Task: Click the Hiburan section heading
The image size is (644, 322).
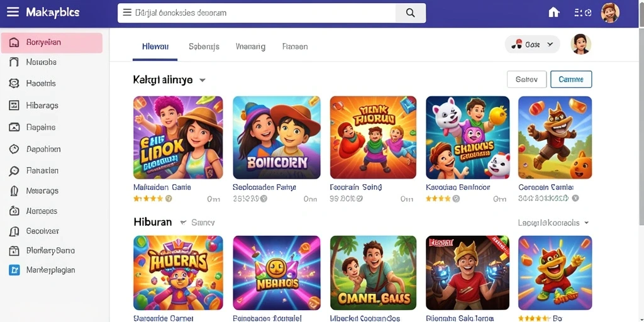Action: click(x=153, y=222)
